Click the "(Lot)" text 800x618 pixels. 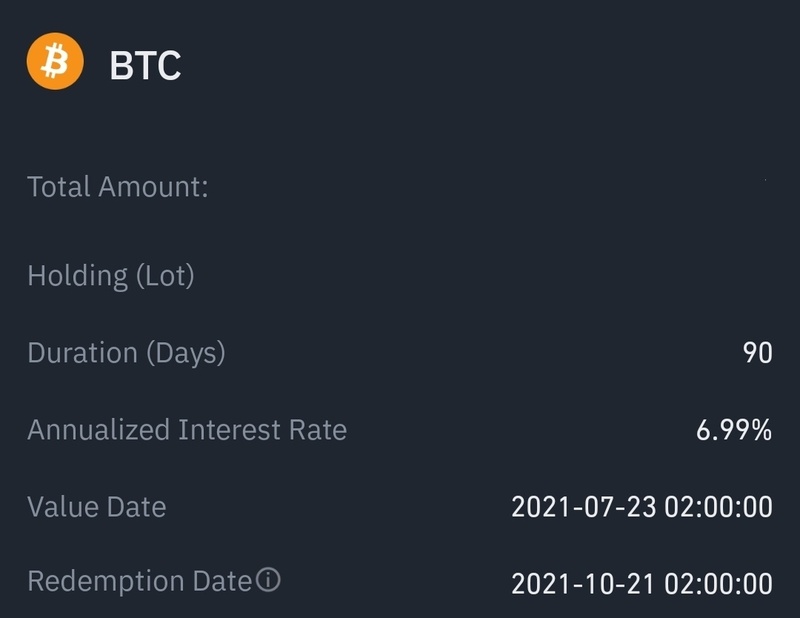pos(164,276)
